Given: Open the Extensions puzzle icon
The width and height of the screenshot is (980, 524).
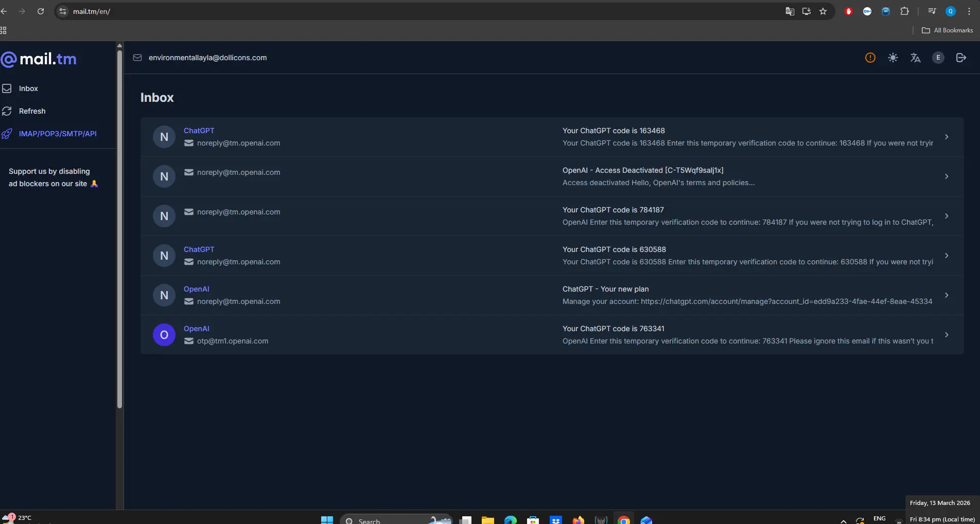Looking at the screenshot, I should click(904, 11).
